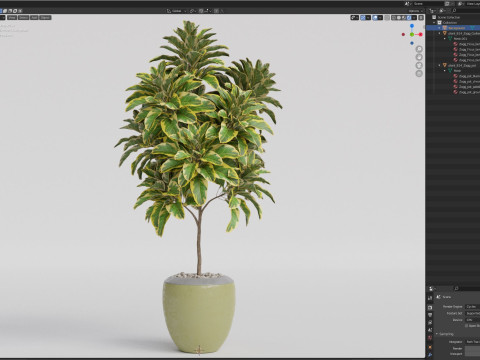Toggle X-ray mode in viewport header

[387, 17]
